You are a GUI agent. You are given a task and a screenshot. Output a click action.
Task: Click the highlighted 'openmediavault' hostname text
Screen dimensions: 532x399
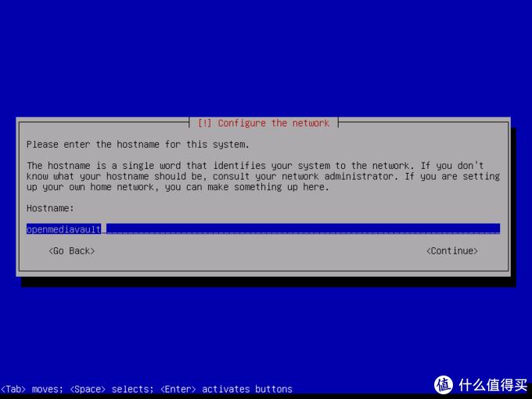63,229
